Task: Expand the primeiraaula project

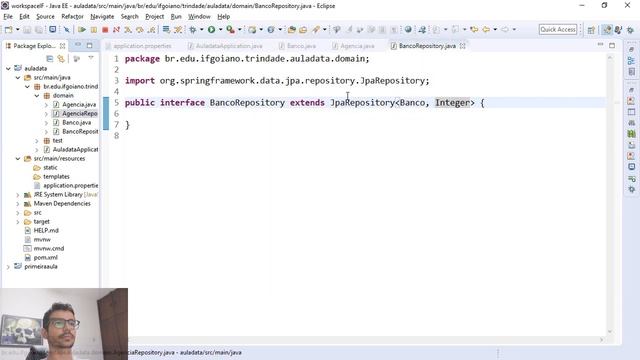Action: (x=8, y=267)
